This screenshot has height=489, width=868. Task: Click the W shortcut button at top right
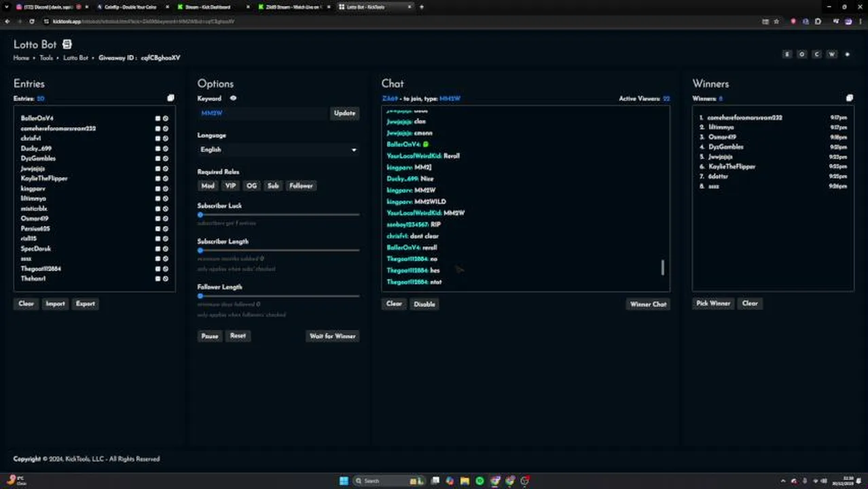point(831,54)
